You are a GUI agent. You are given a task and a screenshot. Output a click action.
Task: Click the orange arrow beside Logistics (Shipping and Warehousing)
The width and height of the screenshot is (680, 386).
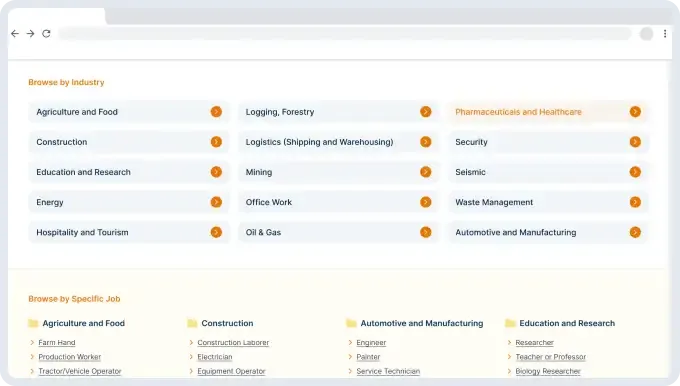(425, 142)
